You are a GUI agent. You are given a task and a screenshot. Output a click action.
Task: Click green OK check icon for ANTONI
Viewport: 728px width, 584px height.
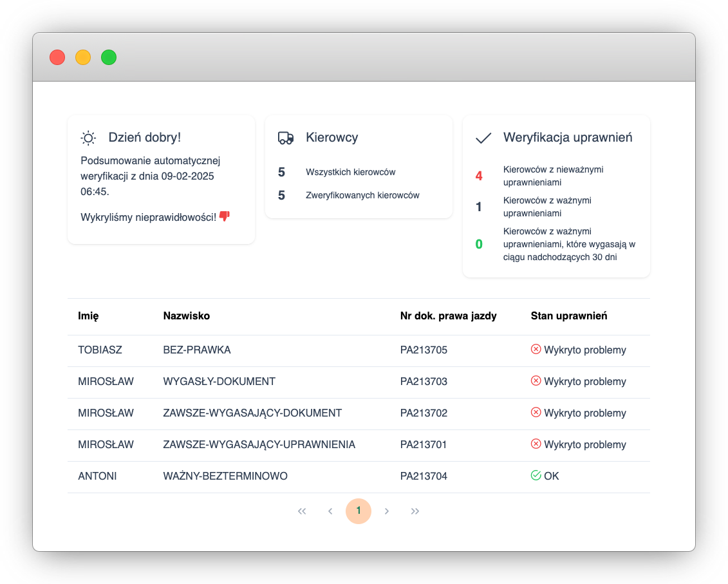tap(536, 476)
